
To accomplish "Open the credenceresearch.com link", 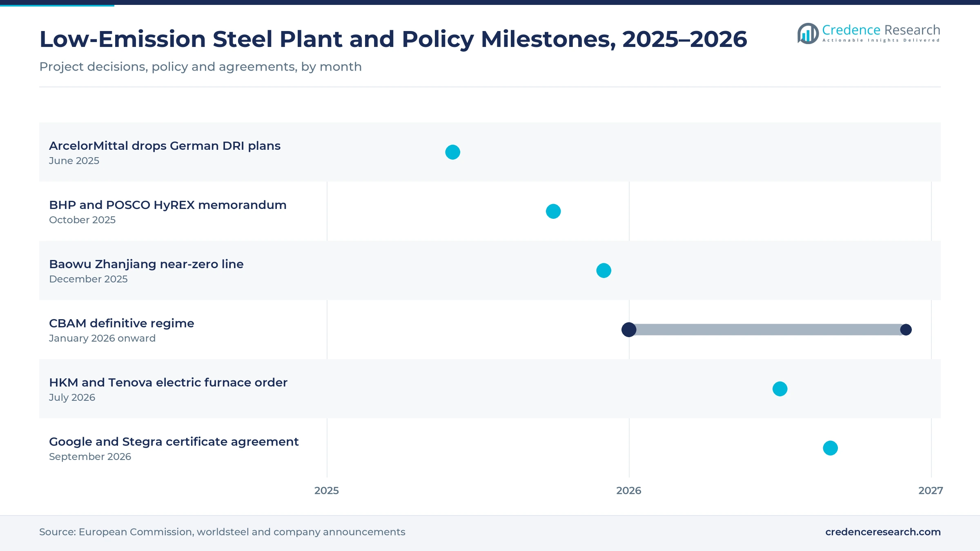I will point(883,532).
